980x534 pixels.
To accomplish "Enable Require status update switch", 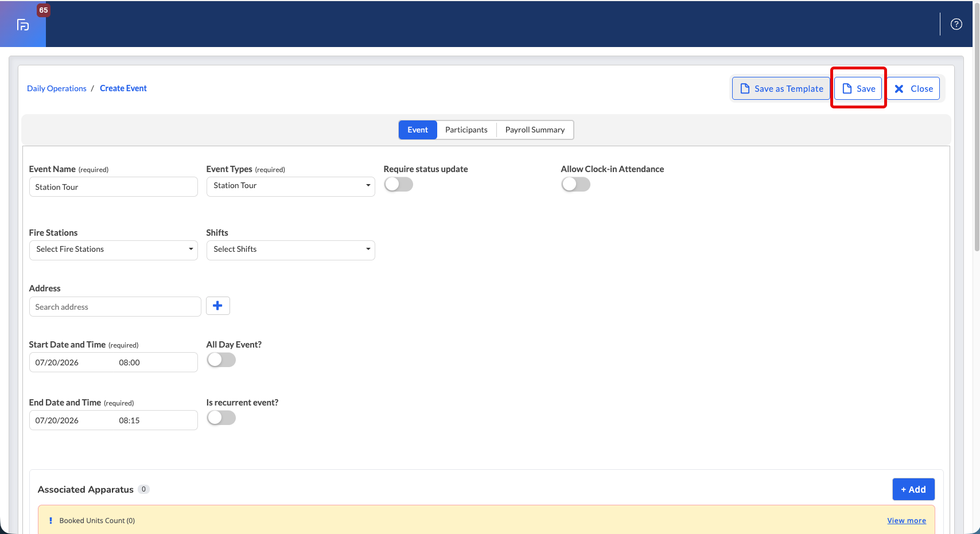I will [399, 184].
